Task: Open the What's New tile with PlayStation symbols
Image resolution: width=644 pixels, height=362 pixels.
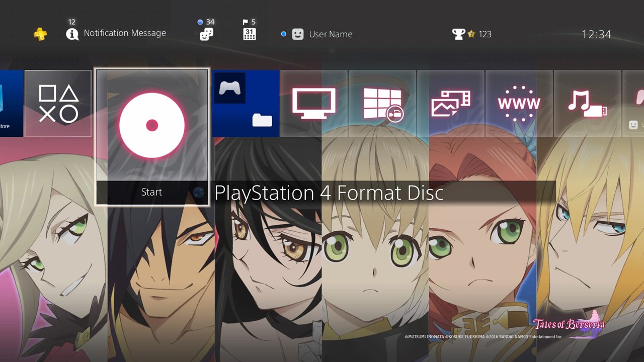Action: pos(58,104)
